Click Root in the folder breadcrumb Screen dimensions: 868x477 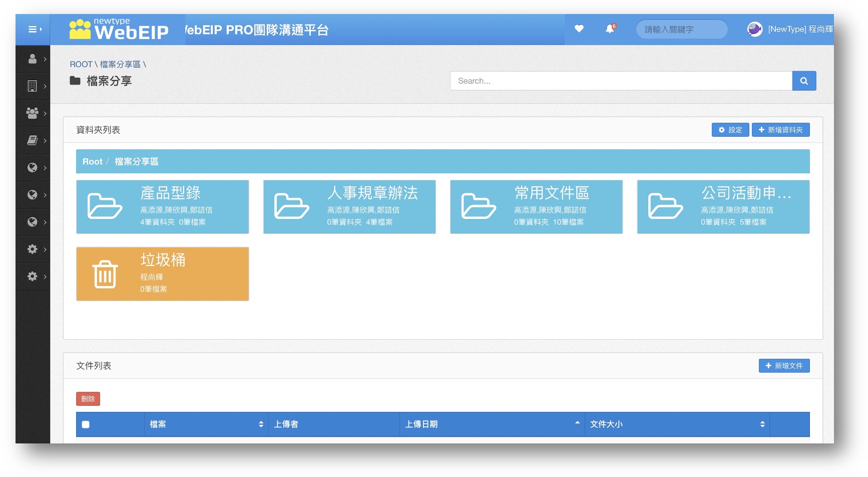point(92,161)
